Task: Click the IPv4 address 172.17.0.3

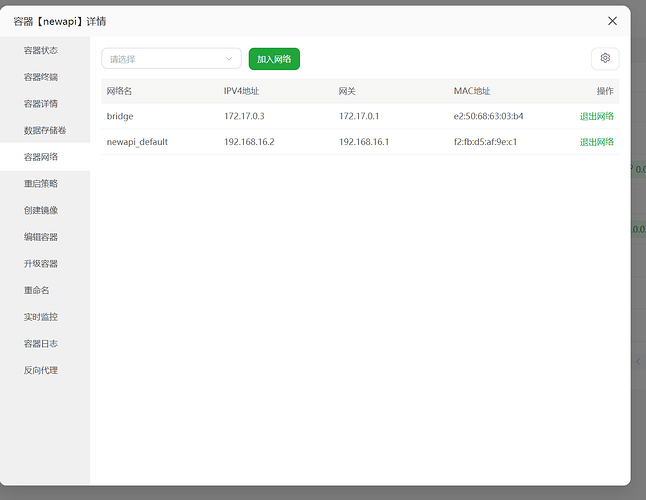Action: pos(244,116)
